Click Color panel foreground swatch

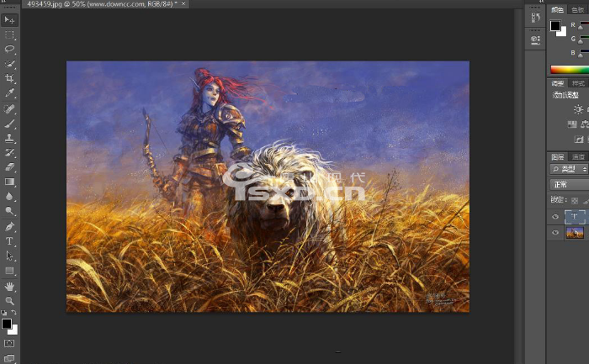(555, 26)
